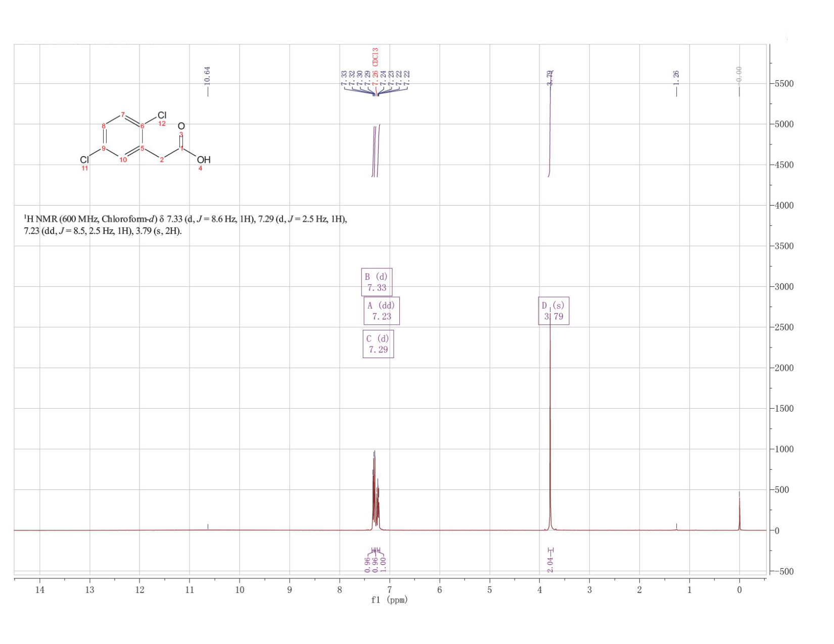
Task: Click the 11 ppm axis tick label
Action: (x=190, y=589)
